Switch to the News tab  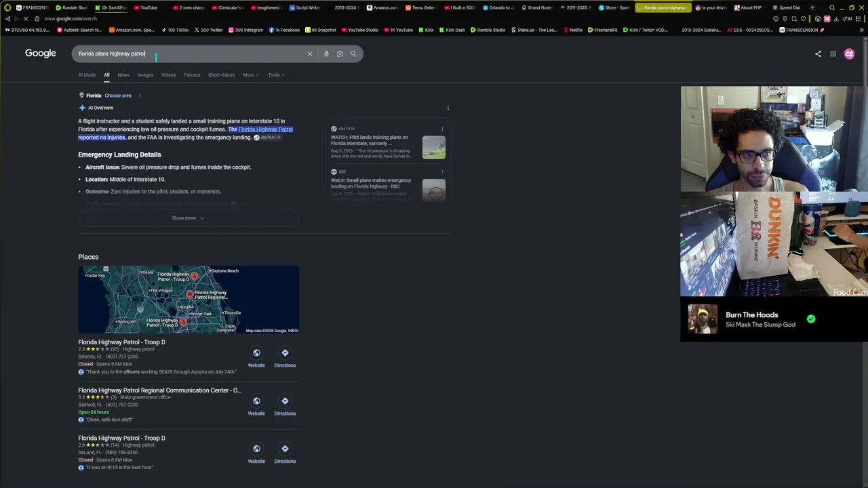[123, 75]
